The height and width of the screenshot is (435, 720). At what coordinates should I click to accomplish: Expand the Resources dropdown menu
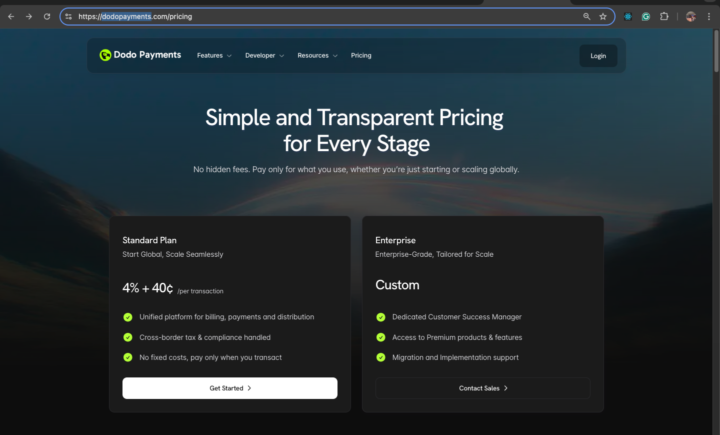click(317, 55)
